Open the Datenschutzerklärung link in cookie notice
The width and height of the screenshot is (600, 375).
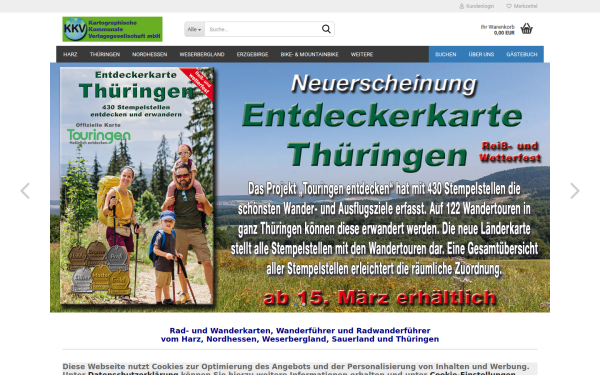click(x=133, y=373)
